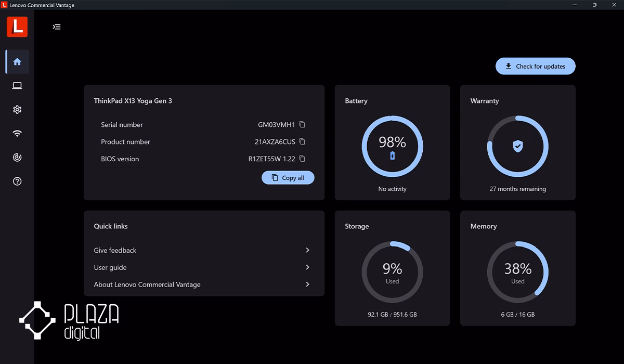Click the Battery card heading
Screen dimensions: 624x364
tap(356, 101)
